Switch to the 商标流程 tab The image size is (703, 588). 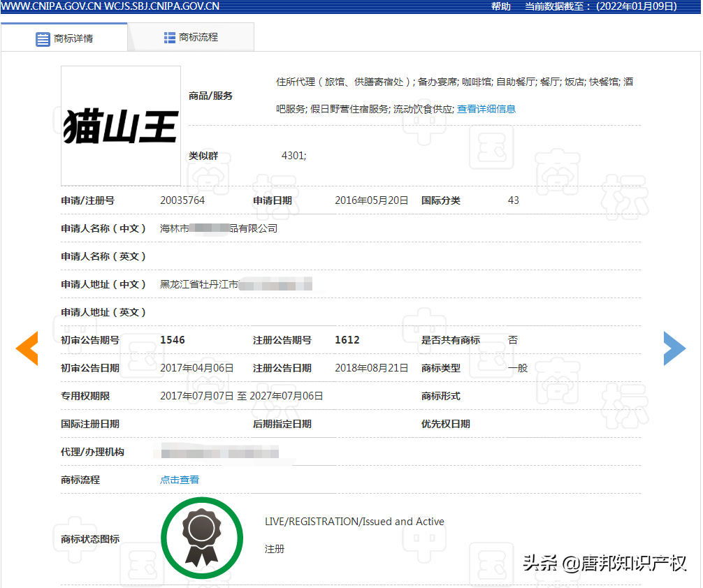(x=191, y=37)
